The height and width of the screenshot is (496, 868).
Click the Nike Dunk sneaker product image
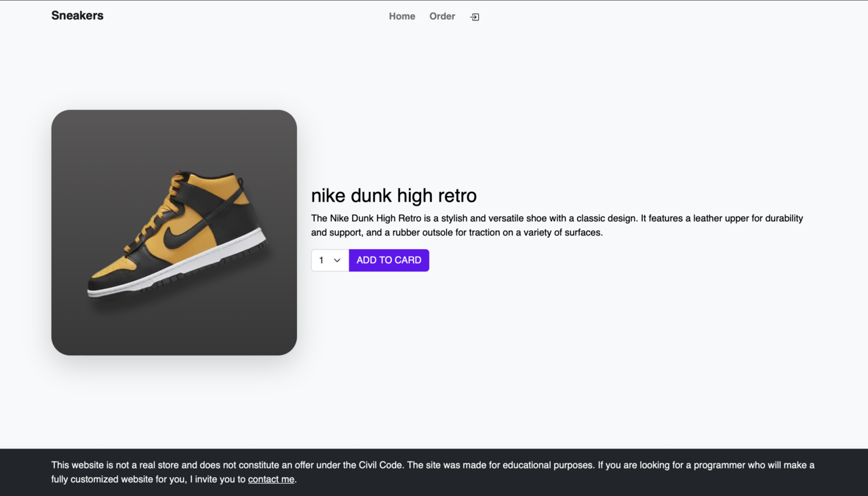pos(174,233)
